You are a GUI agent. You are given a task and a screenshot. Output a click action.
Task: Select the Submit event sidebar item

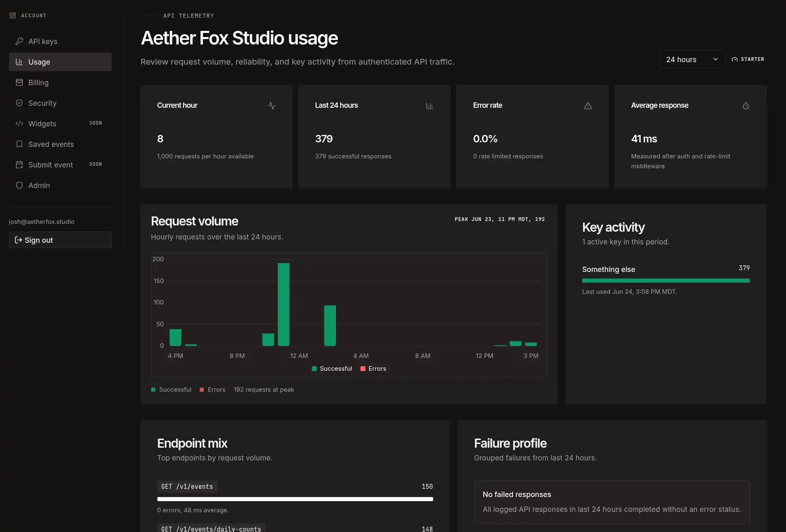[60, 165]
